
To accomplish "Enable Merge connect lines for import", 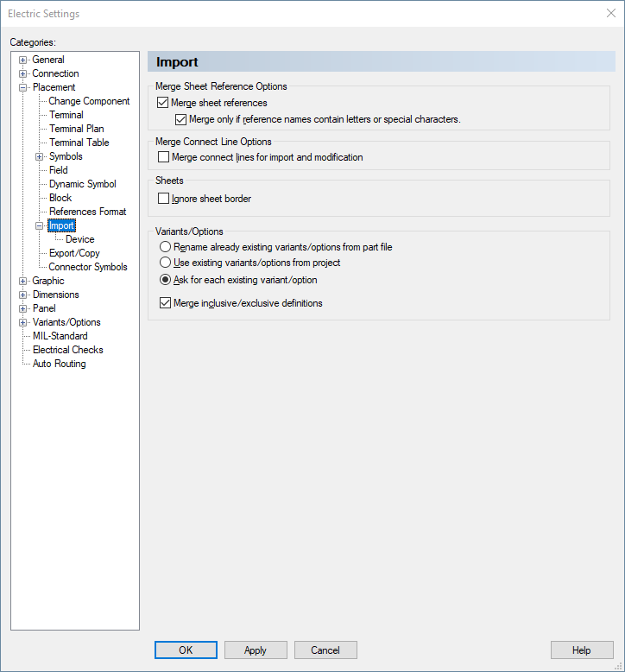I will point(164,157).
